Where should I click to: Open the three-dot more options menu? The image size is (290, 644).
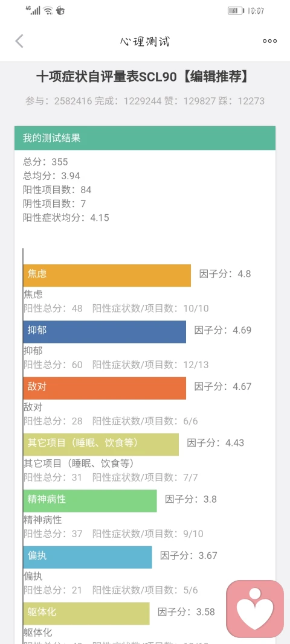click(x=270, y=41)
